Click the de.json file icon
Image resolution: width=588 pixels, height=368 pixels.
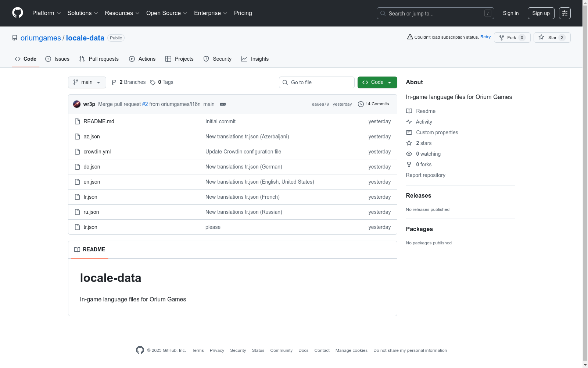(x=77, y=167)
